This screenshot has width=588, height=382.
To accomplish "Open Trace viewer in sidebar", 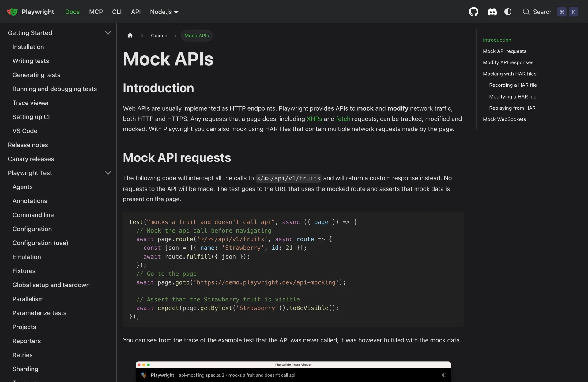I will click(31, 103).
